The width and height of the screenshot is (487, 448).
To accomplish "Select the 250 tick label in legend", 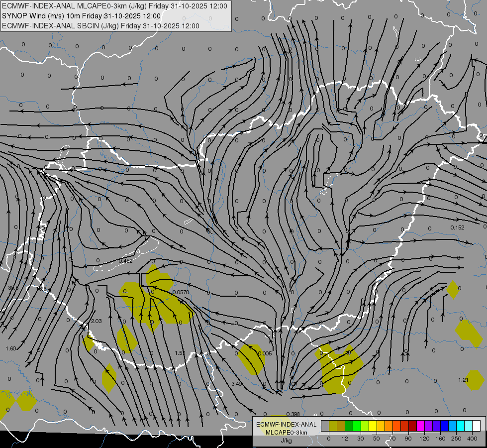I will 456,439.
